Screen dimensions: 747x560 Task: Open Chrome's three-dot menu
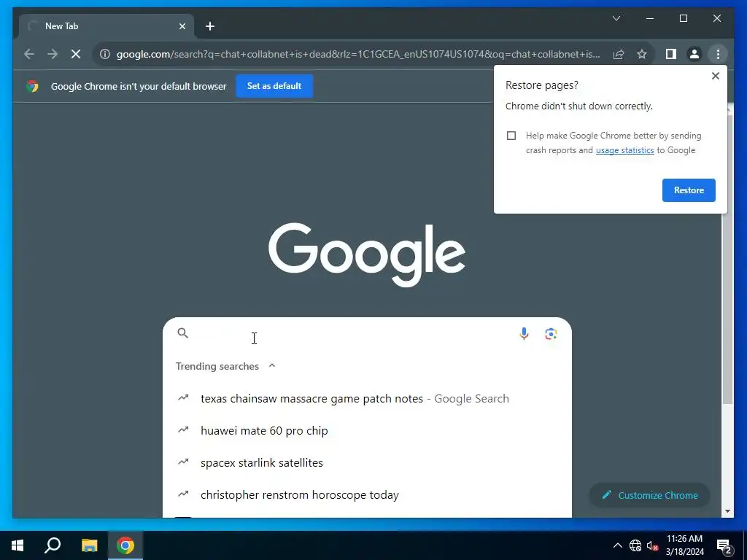(x=718, y=54)
